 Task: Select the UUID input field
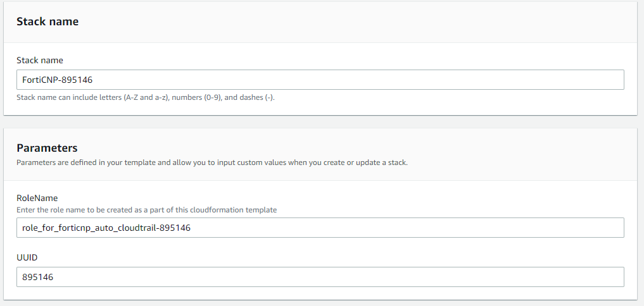pos(320,277)
